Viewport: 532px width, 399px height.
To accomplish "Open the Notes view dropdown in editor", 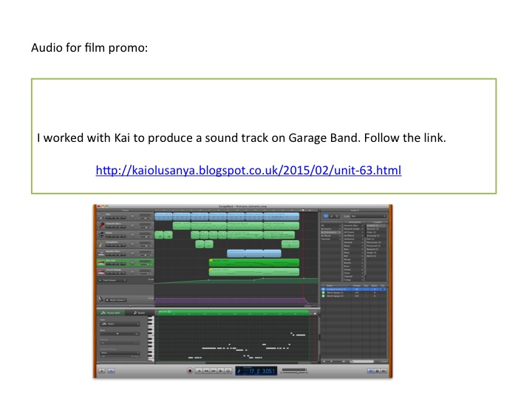I will click(x=120, y=324).
